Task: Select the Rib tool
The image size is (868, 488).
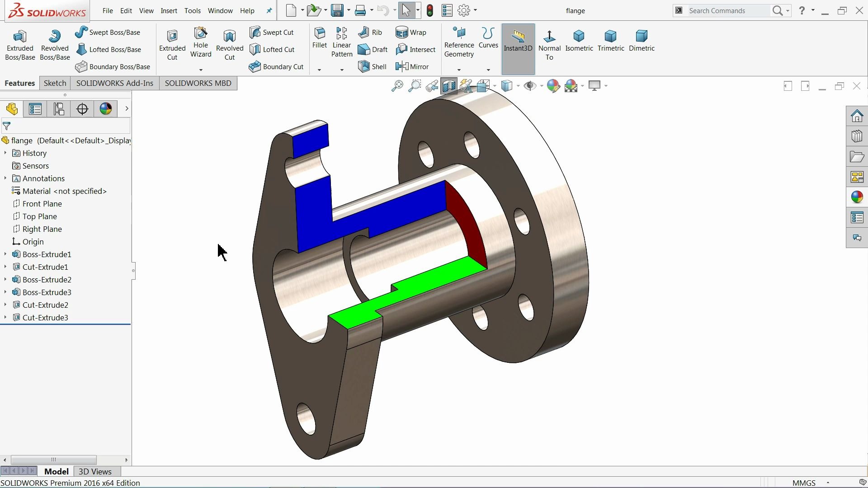Action: [x=370, y=32]
